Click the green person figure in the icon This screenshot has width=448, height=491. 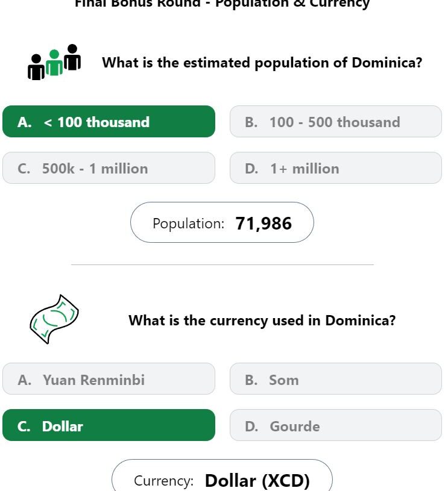pyautogui.click(x=54, y=63)
